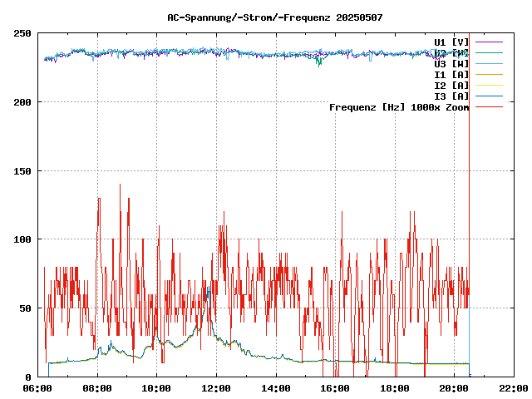Click the 250 y-axis tick label
Screen dimensions: 532x399
(22, 33)
